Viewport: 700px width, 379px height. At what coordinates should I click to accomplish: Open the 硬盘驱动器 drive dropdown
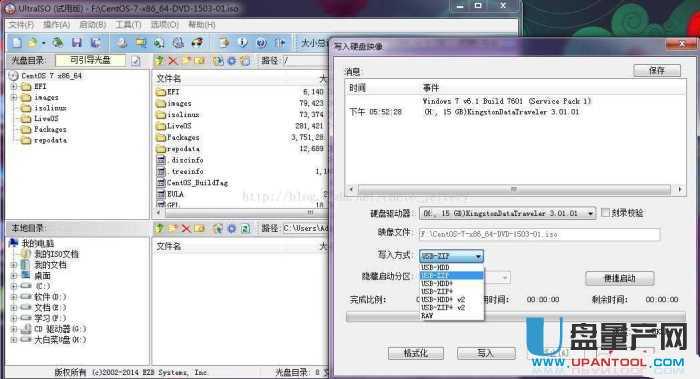(x=590, y=213)
